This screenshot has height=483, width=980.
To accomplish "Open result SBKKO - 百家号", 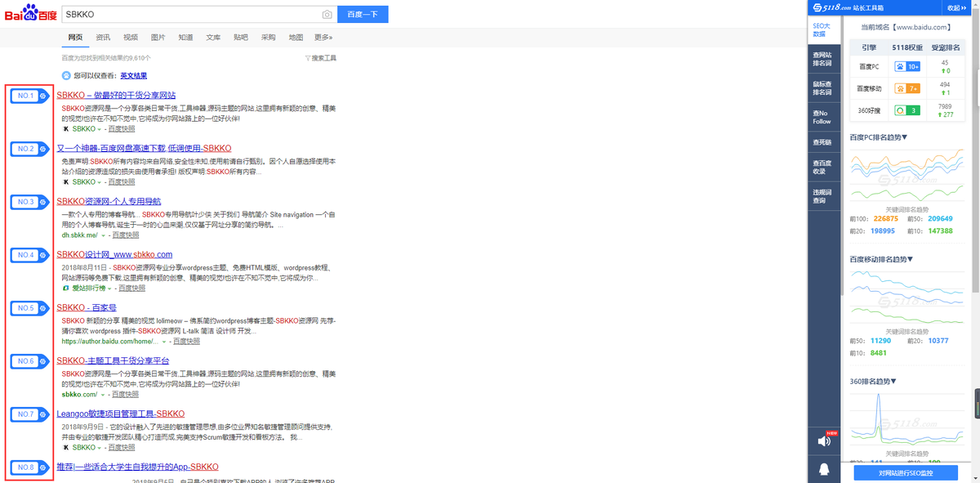I will tap(87, 308).
